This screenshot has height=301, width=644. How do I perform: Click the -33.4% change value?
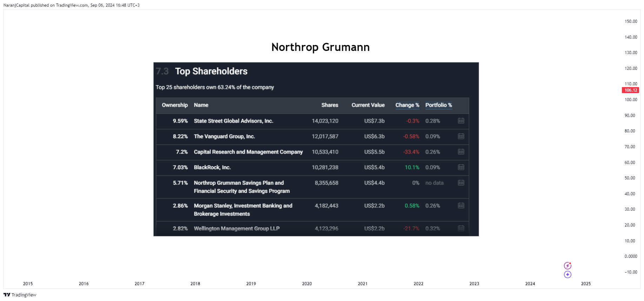pos(411,152)
